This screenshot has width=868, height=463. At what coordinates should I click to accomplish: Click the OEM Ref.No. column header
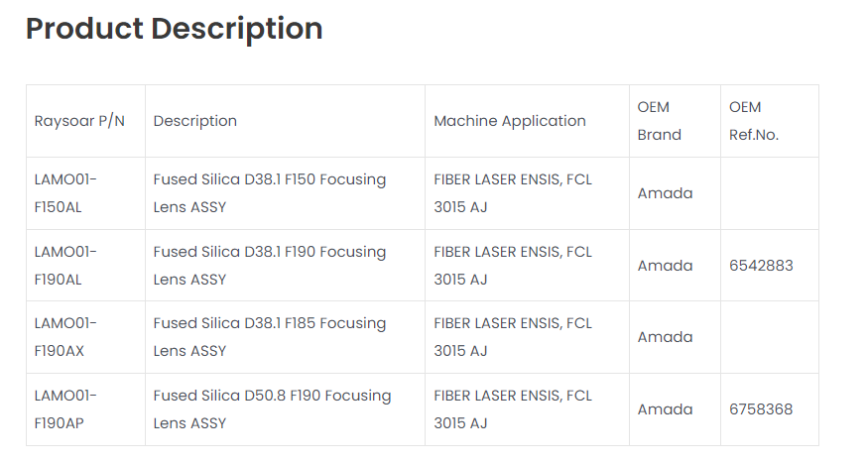[x=753, y=121]
